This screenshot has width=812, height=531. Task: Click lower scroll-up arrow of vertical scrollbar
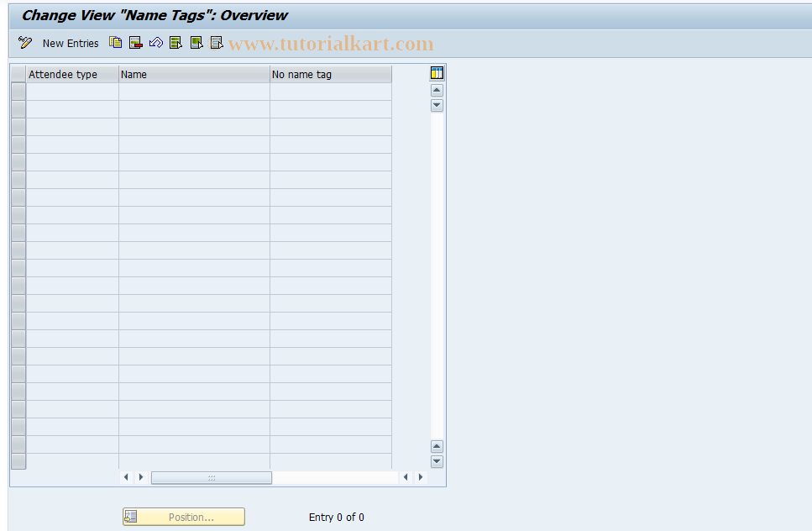437,446
